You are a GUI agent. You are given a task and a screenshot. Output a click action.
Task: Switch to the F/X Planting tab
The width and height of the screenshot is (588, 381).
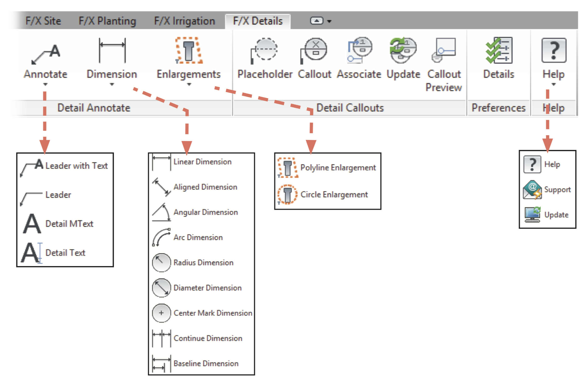click(x=107, y=21)
